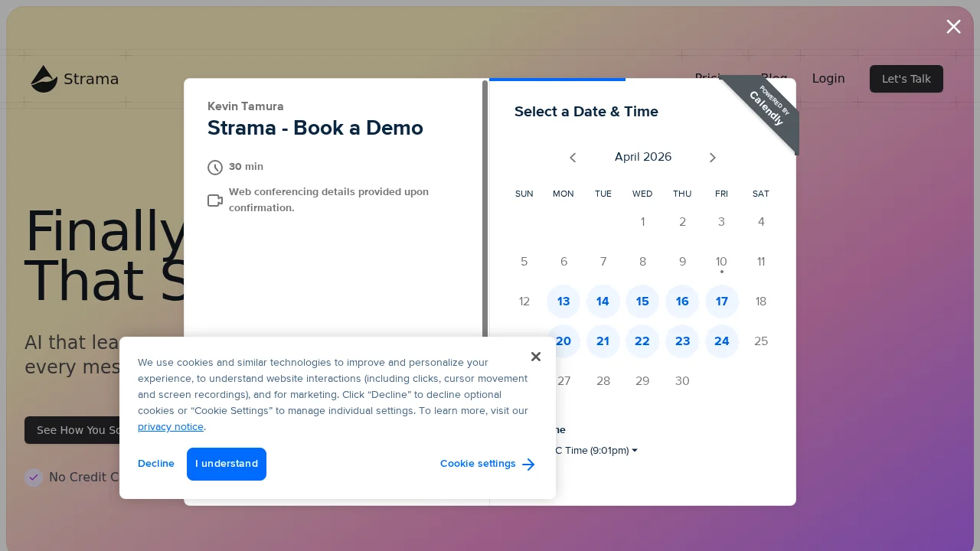This screenshot has height=551, width=980.
Task: Dismiss the cookie banner with its X icon
Action: click(536, 357)
